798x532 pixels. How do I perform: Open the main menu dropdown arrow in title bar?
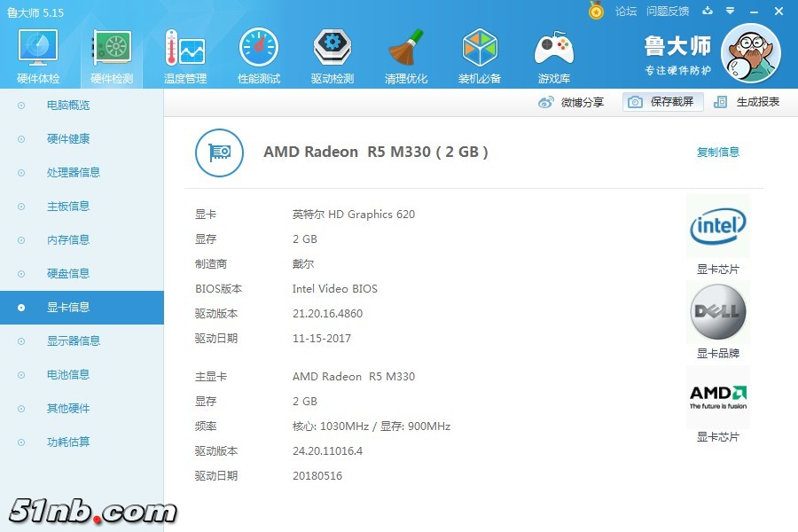[x=730, y=12]
